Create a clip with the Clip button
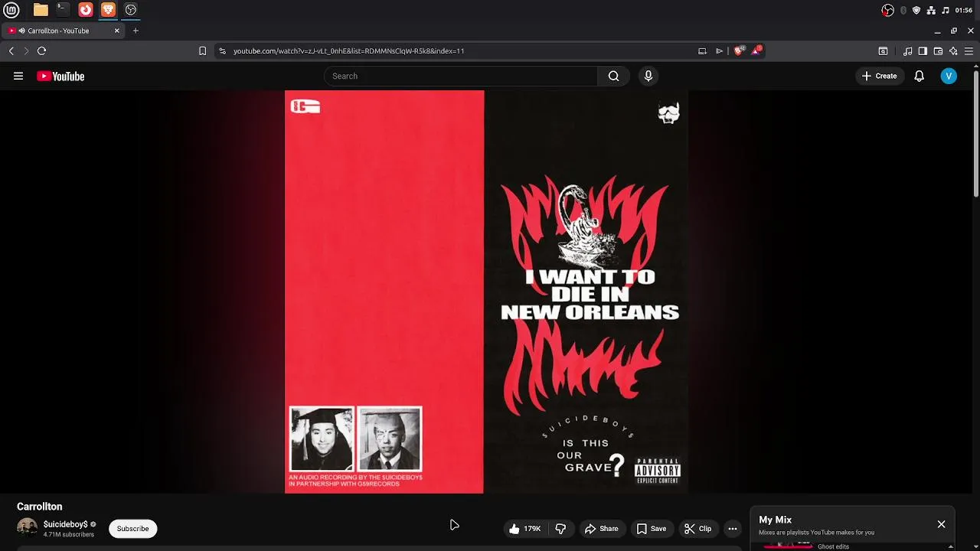 pos(697,529)
